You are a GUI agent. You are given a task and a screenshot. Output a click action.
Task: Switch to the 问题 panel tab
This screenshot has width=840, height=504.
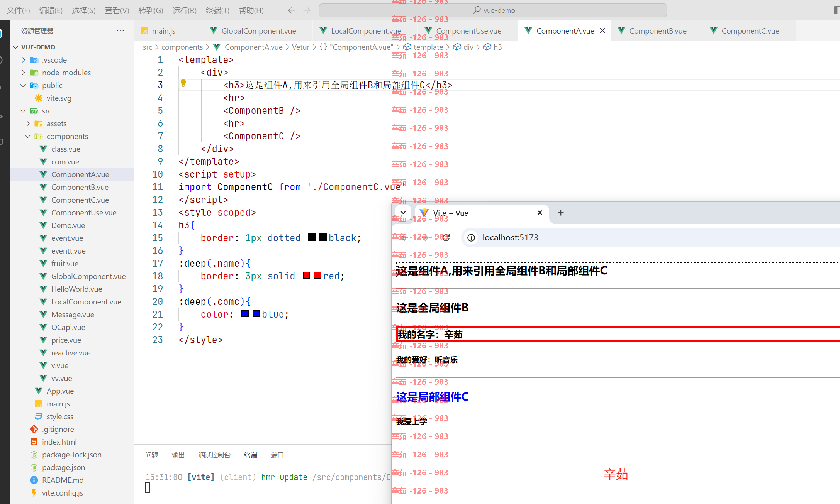152,455
